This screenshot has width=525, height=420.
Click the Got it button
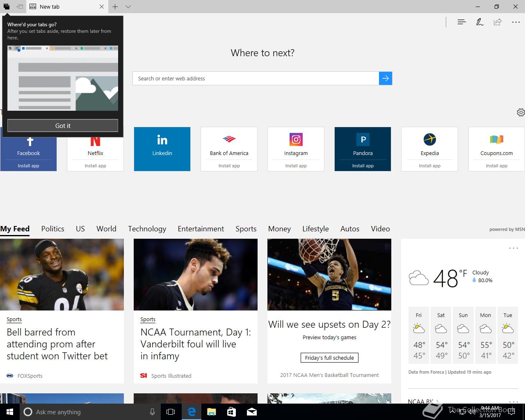click(x=63, y=126)
